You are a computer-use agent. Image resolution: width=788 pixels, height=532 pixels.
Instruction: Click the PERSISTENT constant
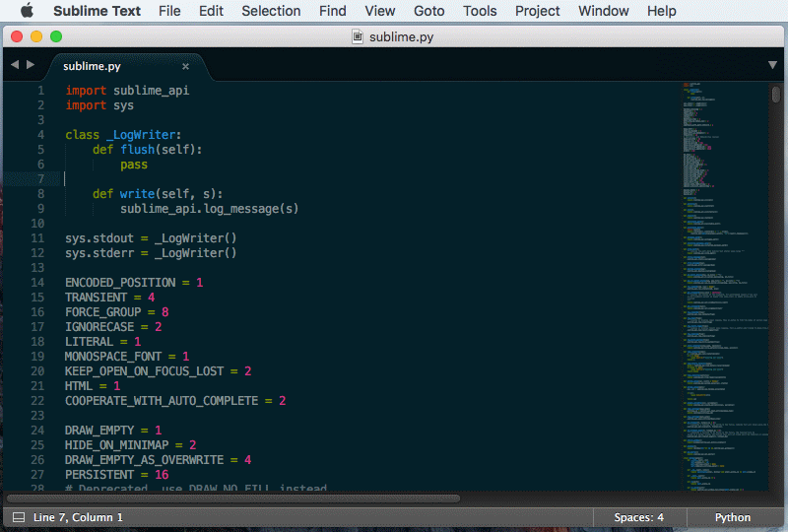[99, 475]
